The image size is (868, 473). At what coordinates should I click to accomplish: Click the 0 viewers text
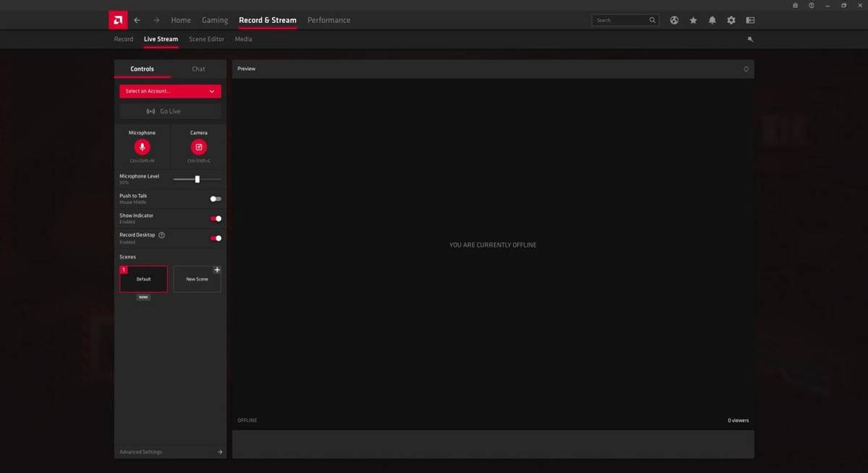click(x=739, y=420)
